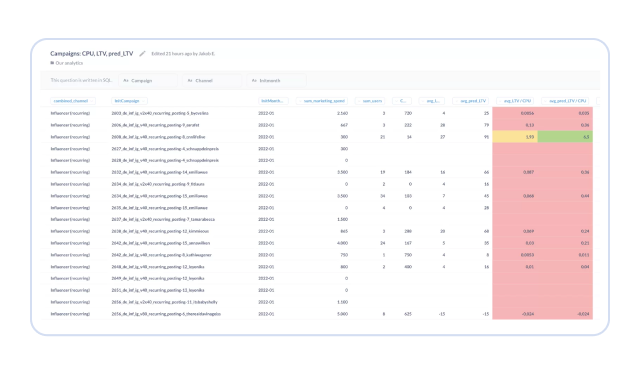640x366 pixels.
Task: Click the text-type icon in Channel filter
Action: coord(190,80)
